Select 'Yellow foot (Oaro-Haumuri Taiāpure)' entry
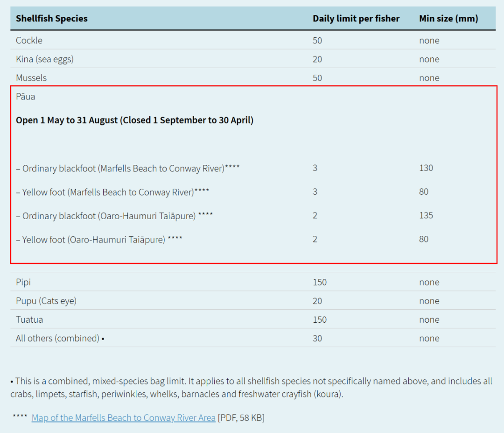Image resolution: width=504 pixels, height=433 pixels. pyautogui.click(x=99, y=240)
